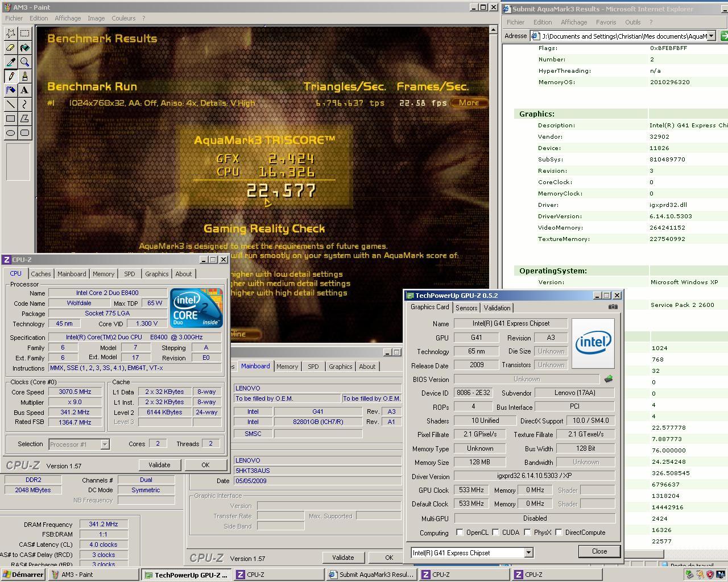Click the Close button in GPU-Z
This screenshot has width=728, height=582.
pyautogui.click(x=599, y=551)
